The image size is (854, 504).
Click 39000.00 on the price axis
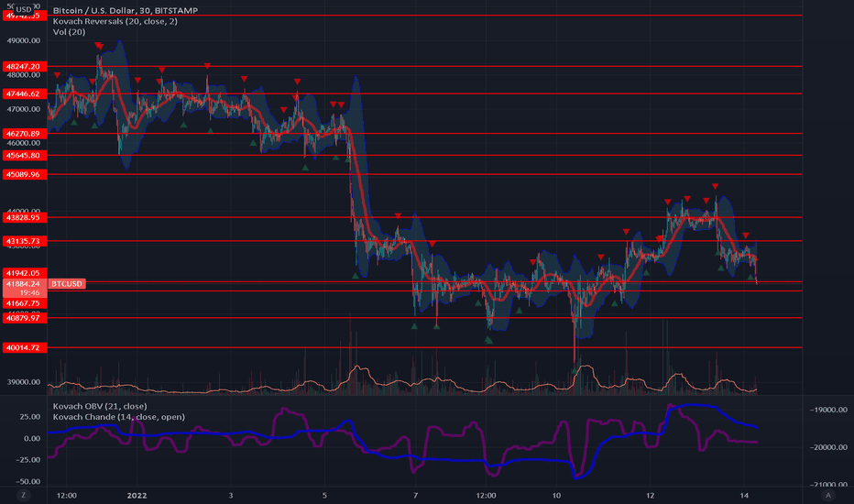pyautogui.click(x=24, y=382)
